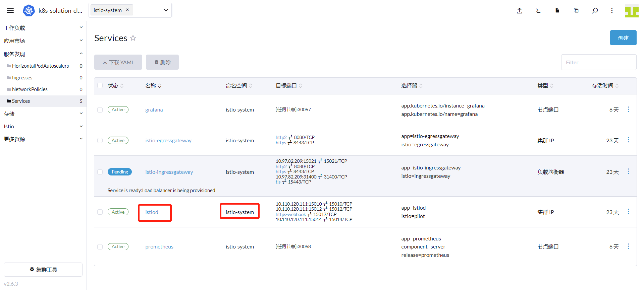This screenshot has width=644, height=290.
Task: Open the resource search icon
Action: 595,10
